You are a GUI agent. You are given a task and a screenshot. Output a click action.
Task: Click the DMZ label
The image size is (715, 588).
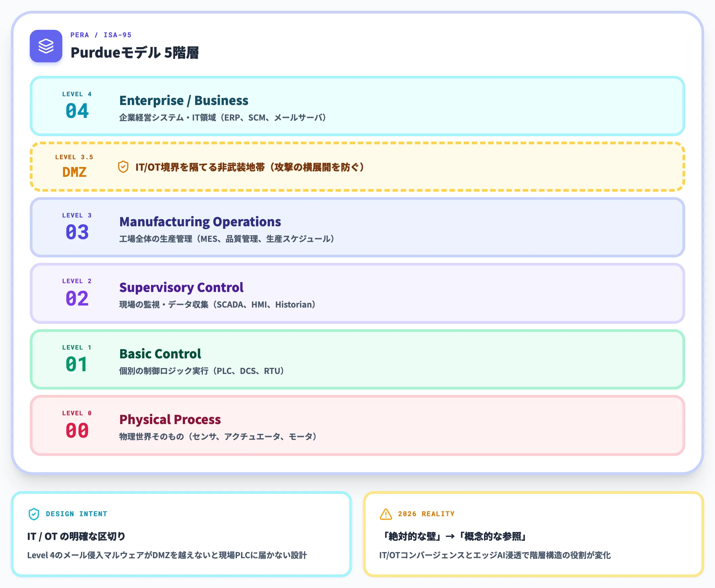tap(74, 172)
